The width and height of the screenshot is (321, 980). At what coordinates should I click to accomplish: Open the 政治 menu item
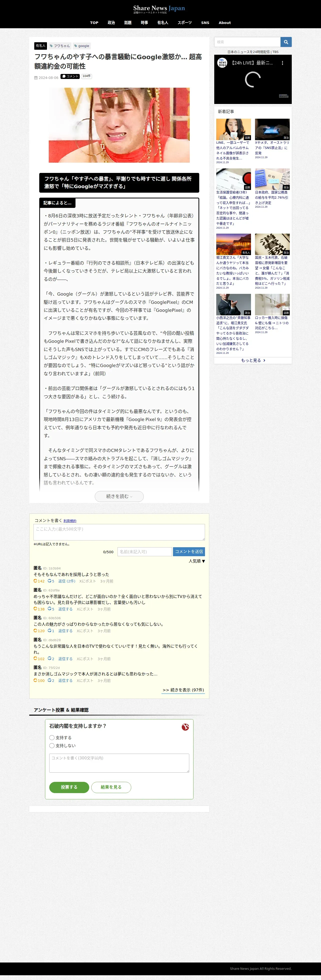point(111,23)
